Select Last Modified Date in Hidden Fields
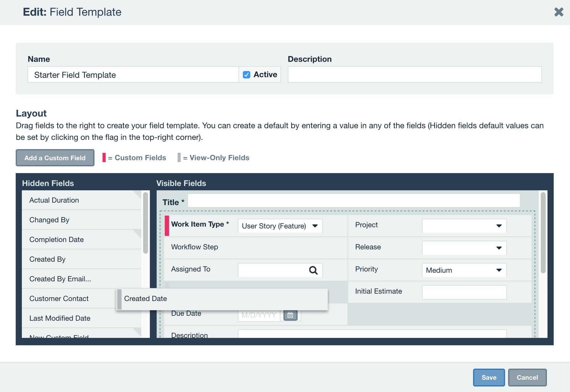This screenshot has width=570, height=392. coord(60,318)
